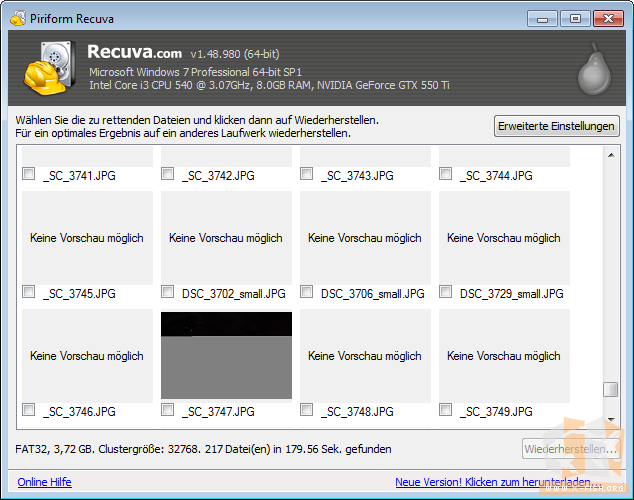This screenshot has height=500, width=634.
Task: Check the _SC_3746.JPG checkbox
Action: point(28,410)
